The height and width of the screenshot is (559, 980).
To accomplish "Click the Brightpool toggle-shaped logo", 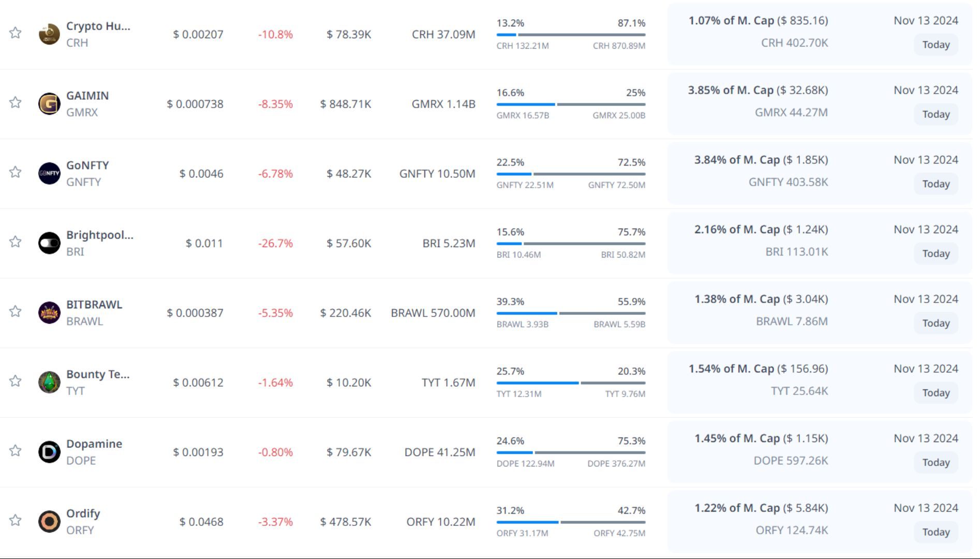I will coord(49,243).
